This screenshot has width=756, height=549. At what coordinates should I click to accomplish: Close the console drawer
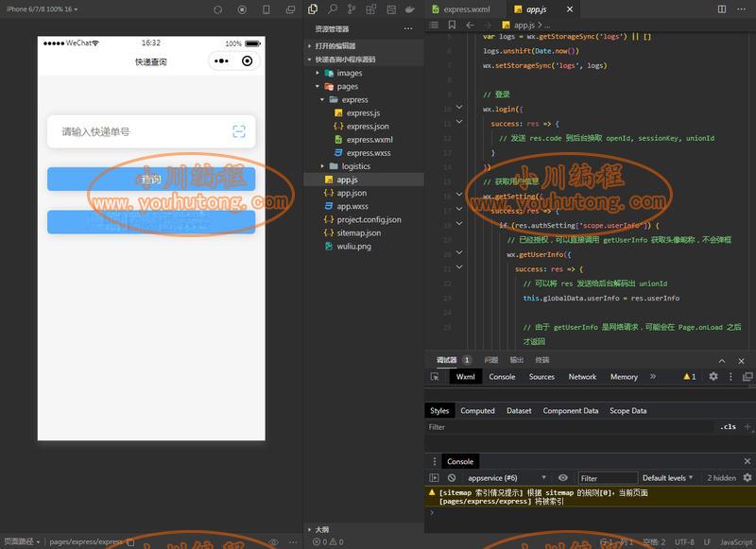click(747, 461)
